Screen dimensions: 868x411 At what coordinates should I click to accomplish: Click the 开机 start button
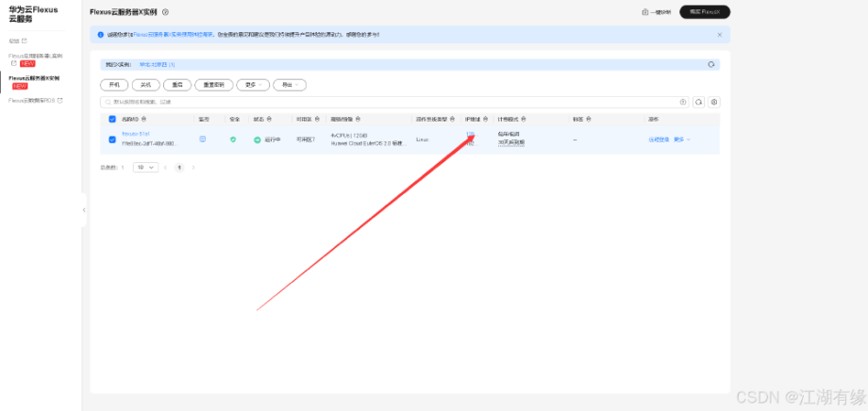(x=114, y=85)
